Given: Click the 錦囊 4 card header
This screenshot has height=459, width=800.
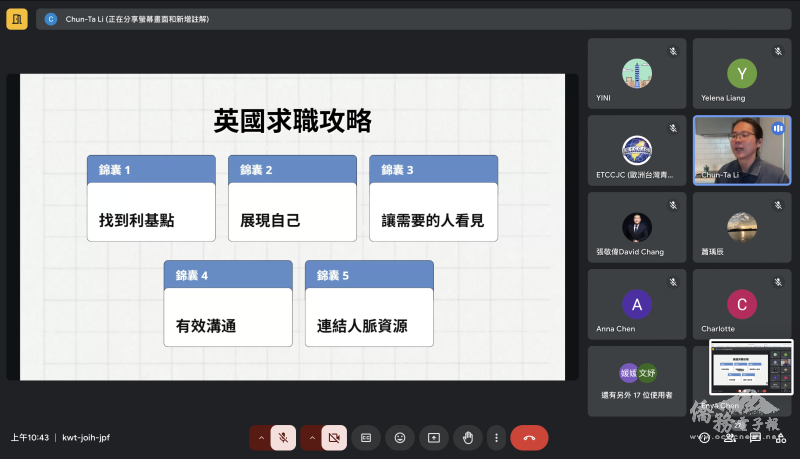Looking at the screenshot, I should coord(228,275).
